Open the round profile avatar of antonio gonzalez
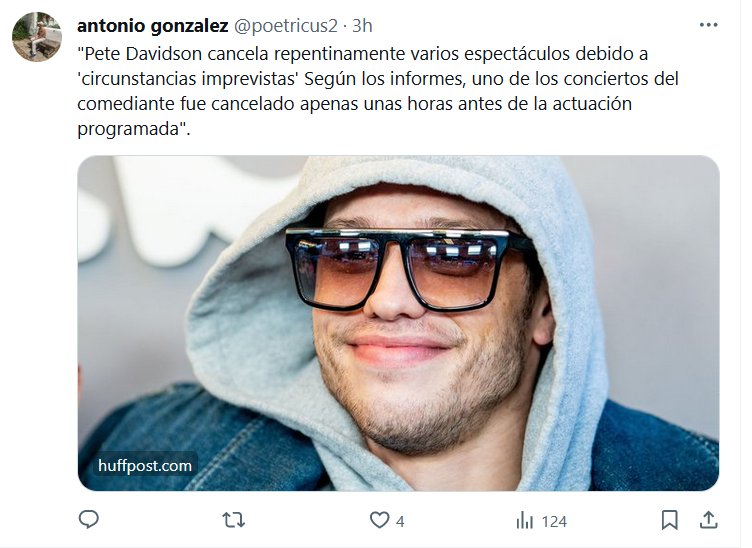Viewport: 752px width, 548px height. point(37,37)
